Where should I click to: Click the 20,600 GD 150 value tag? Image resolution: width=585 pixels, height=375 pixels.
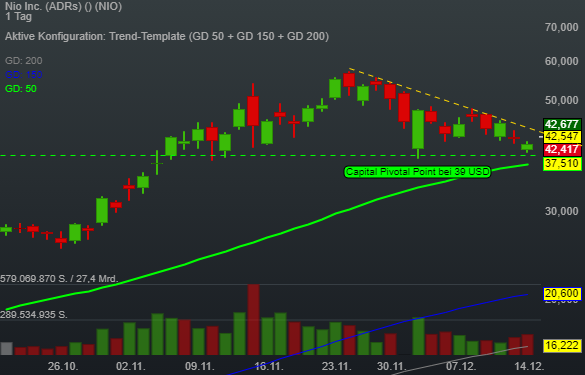tap(562, 294)
